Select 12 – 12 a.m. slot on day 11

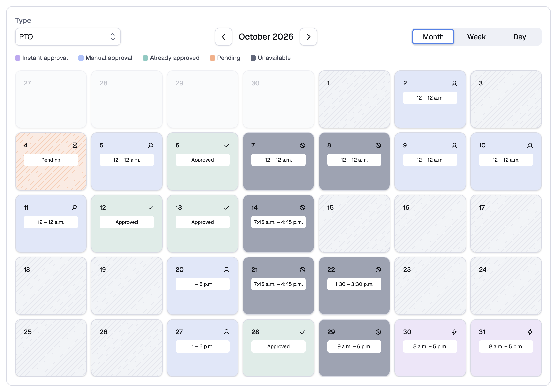click(x=51, y=222)
